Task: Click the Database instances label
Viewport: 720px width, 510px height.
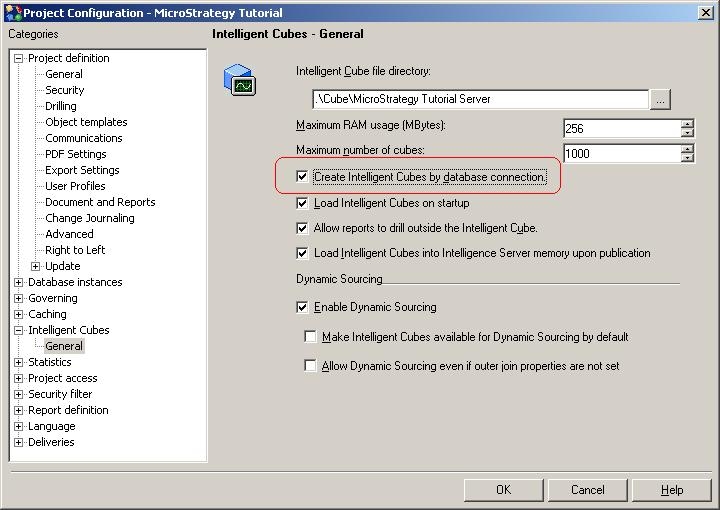Action: [x=75, y=282]
